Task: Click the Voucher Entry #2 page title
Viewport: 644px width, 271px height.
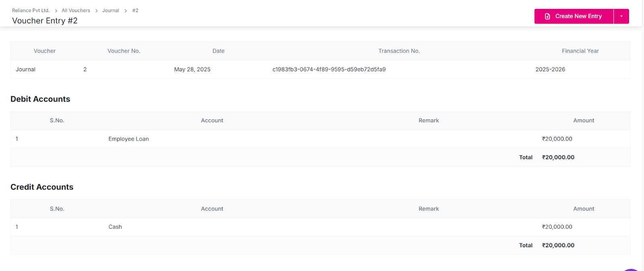Action: [45, 21]
